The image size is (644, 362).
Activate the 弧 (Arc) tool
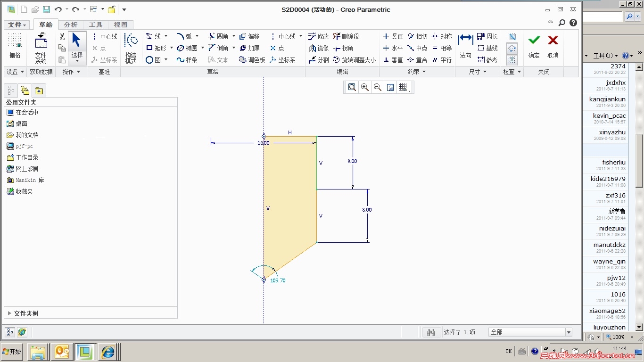coord(184,36)
